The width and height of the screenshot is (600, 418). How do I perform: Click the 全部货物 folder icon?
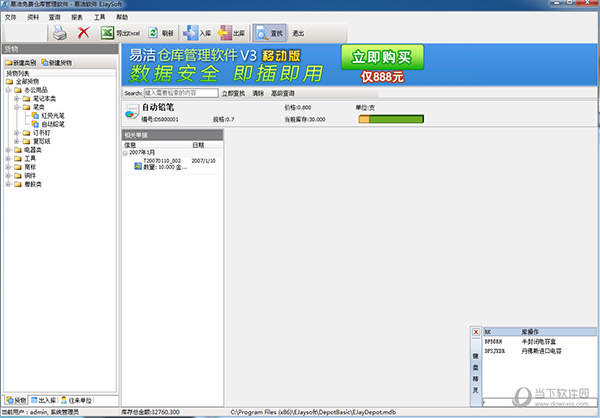9,82
